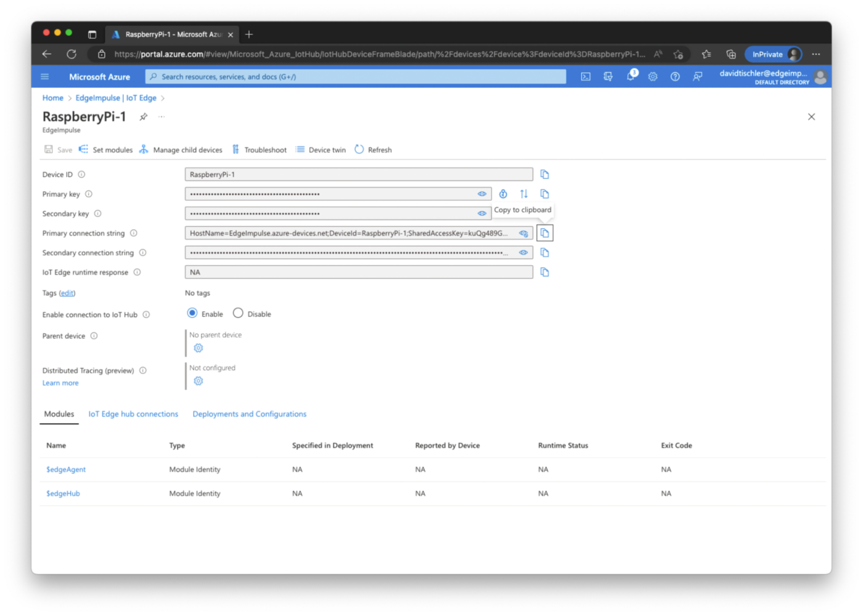This screenshot has width=863, height=616.
Task: Go to Home breadcrumb
Action: click(53, 98)
